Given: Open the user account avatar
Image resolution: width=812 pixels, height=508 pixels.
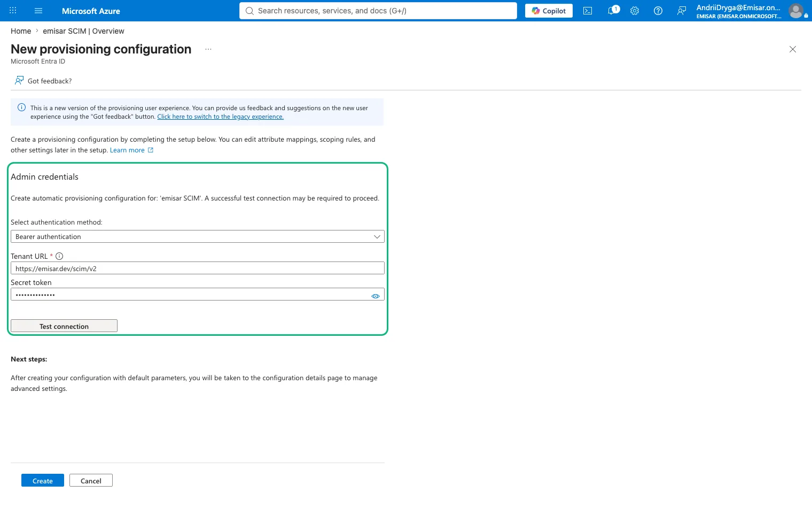Looking at the screenshot, I should (x=796, y=11).
